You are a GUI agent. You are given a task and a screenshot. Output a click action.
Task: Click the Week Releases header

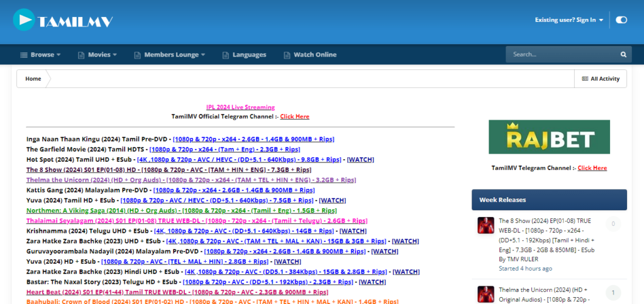pos(549,200)
